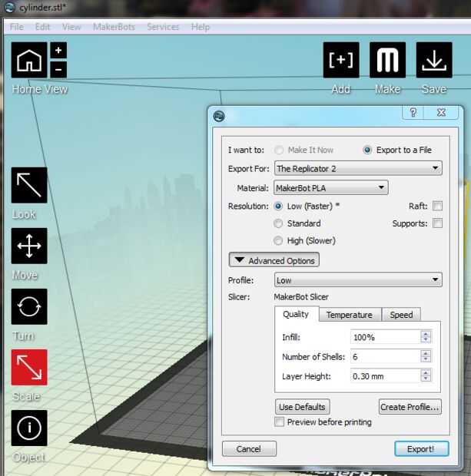Click the Cancel button
471x476 pixels.
pyautogui.click(x=249, y=449)
